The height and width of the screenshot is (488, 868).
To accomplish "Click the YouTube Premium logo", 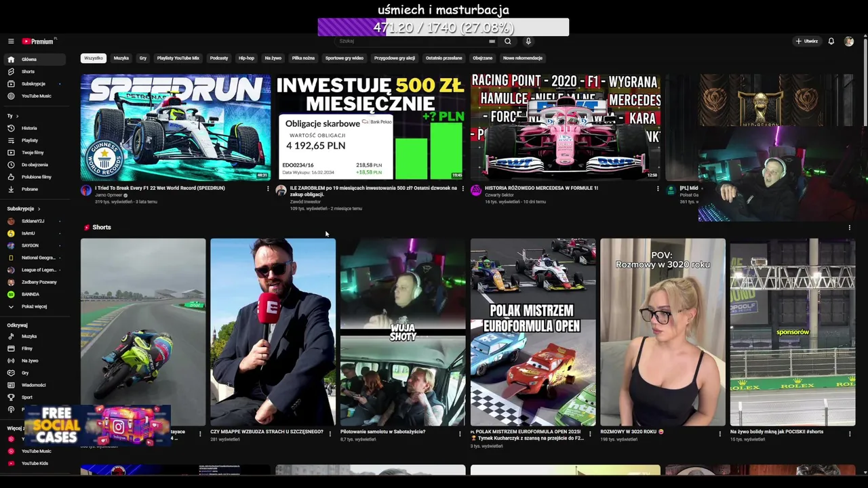I will coord(39,41).
